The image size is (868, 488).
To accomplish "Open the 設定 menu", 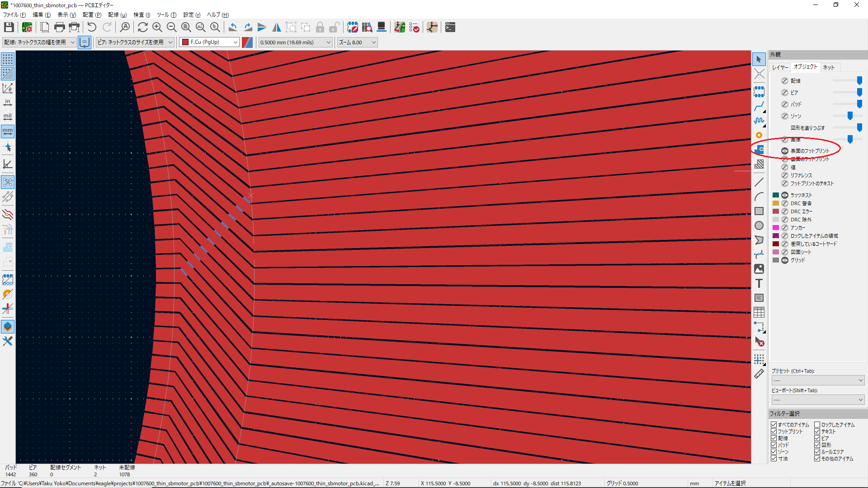I will click(x=192, y=15).
